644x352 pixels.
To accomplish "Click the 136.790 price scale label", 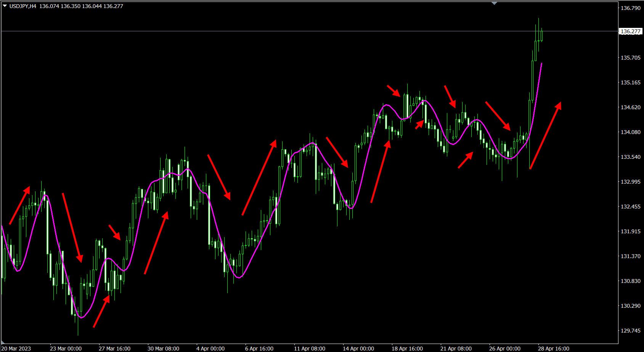I will point(630,8).
